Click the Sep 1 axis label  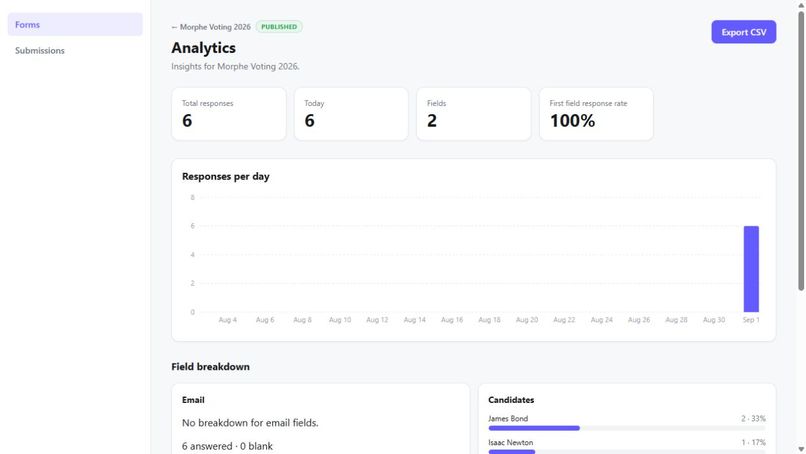[x=751, y=320]
